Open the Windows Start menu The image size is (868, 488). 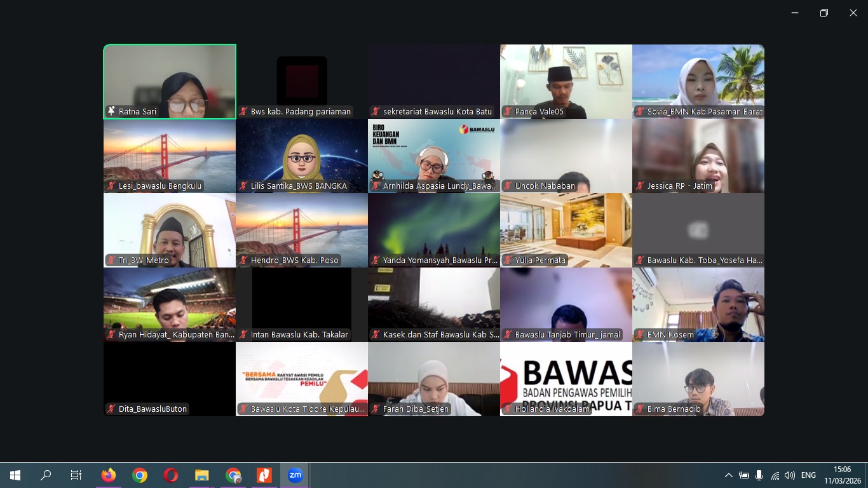14,475
